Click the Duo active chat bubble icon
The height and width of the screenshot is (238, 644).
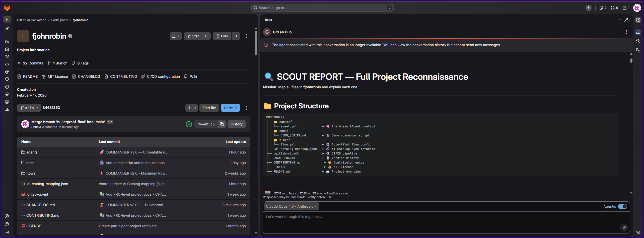click(x=638, y=32)
